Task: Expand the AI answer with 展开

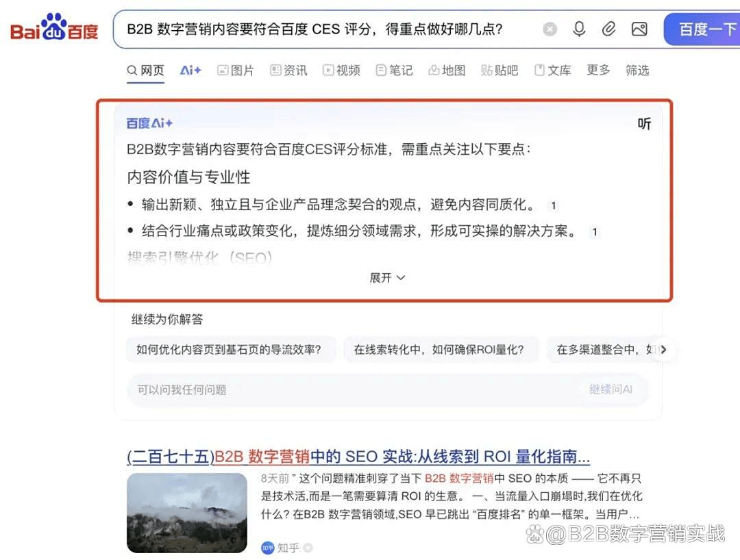Action: (x=387, y=278)
